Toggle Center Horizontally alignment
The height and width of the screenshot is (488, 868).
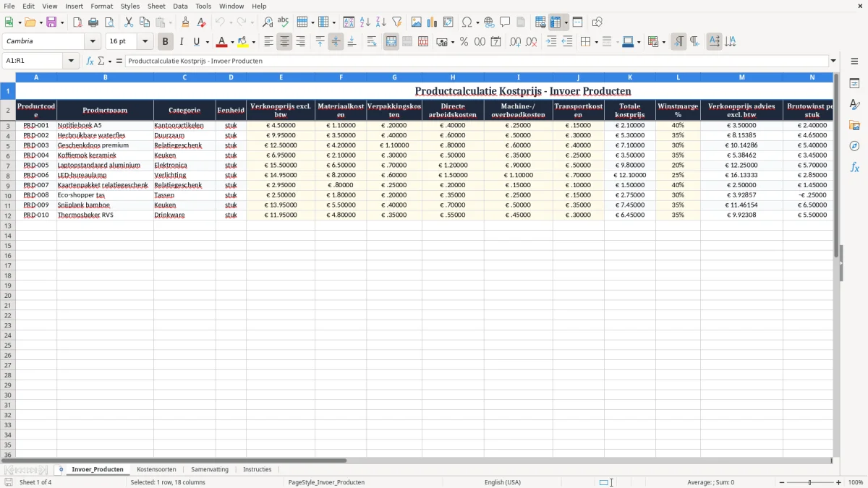point(285,42)
